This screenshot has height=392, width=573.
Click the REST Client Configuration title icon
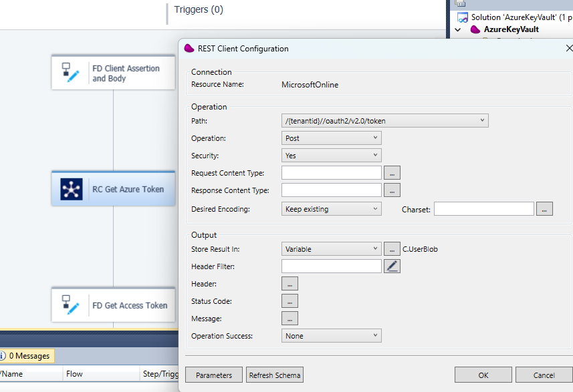189,49
